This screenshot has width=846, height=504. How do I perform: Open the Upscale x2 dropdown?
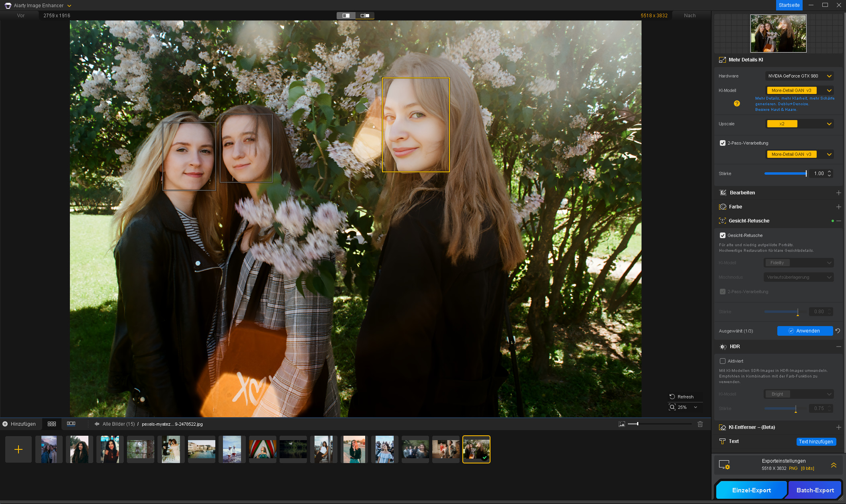[x=799, y=124]
